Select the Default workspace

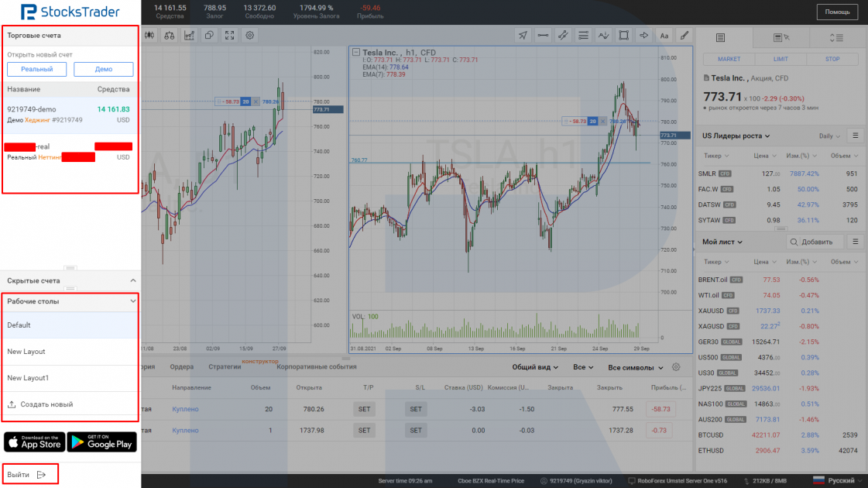70,325
